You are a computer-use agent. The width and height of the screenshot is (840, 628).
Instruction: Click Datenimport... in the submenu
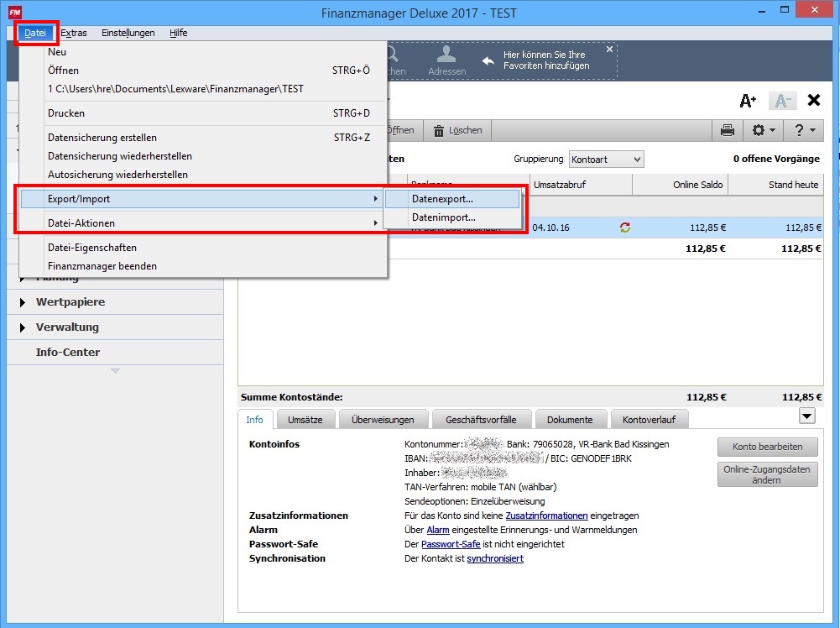(452, 217)
